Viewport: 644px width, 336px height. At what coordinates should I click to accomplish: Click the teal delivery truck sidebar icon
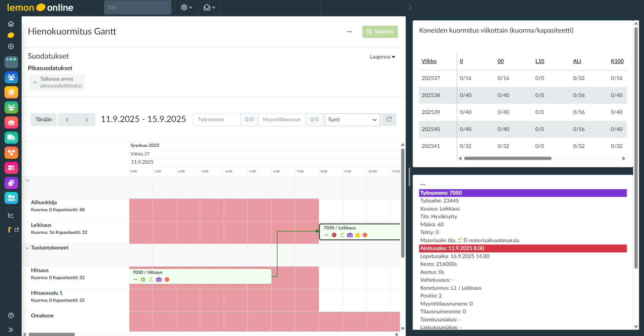[11, 137]
